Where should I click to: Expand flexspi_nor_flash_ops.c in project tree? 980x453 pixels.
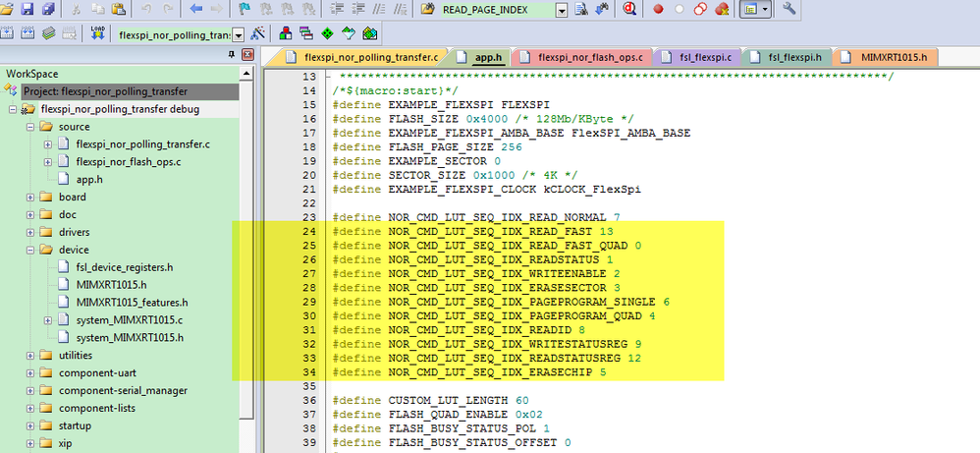47,162
